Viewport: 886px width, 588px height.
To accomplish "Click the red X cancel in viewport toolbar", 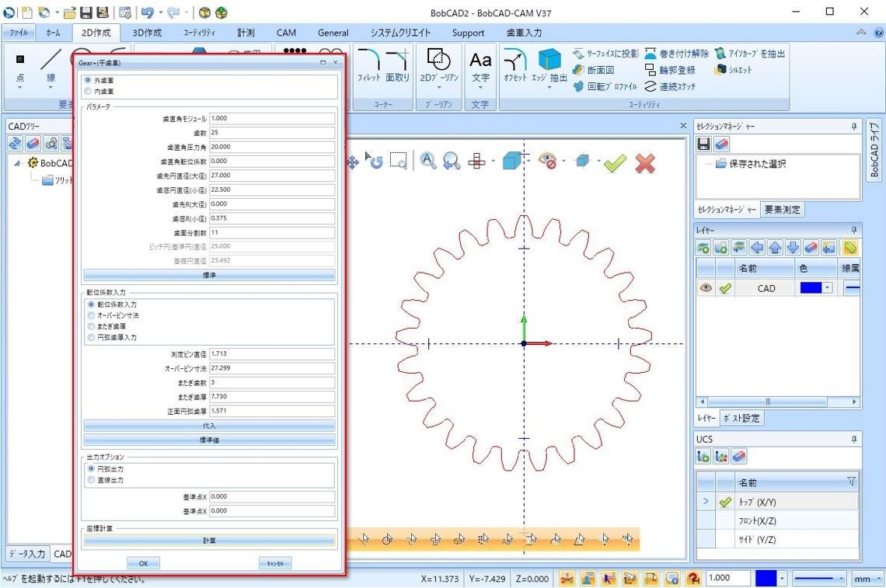I will [645, 163].
